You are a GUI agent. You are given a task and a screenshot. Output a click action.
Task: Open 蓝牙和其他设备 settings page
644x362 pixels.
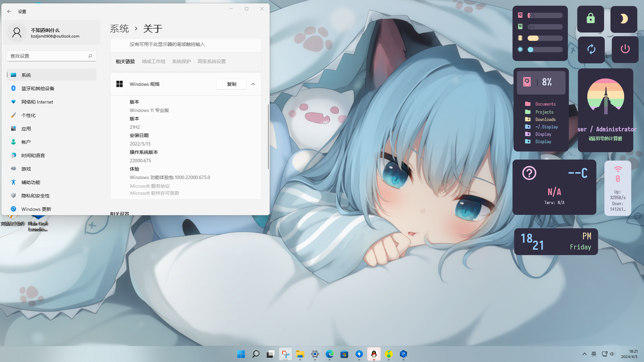click(x=51, y=88)
